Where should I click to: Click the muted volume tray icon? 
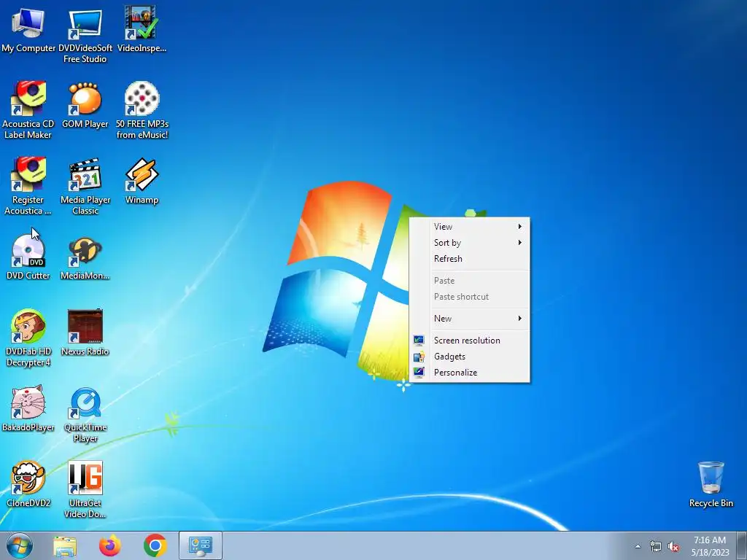(x=673, y=546)
